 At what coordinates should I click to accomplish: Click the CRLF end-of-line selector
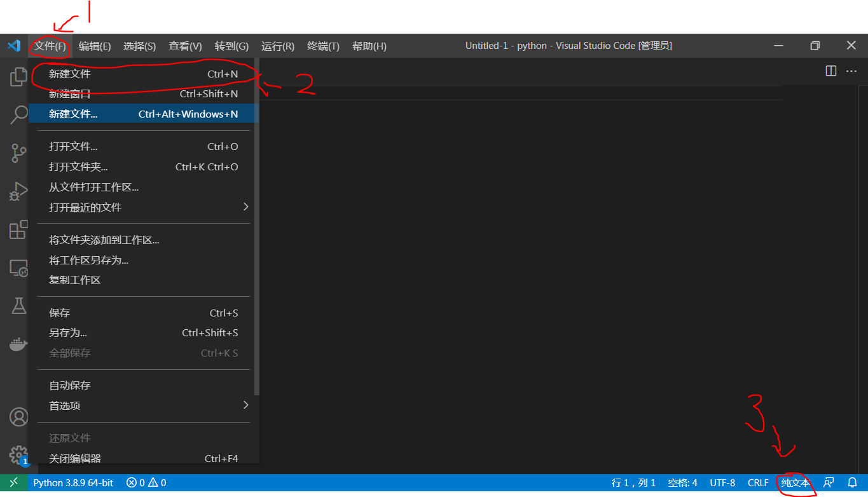758,483
